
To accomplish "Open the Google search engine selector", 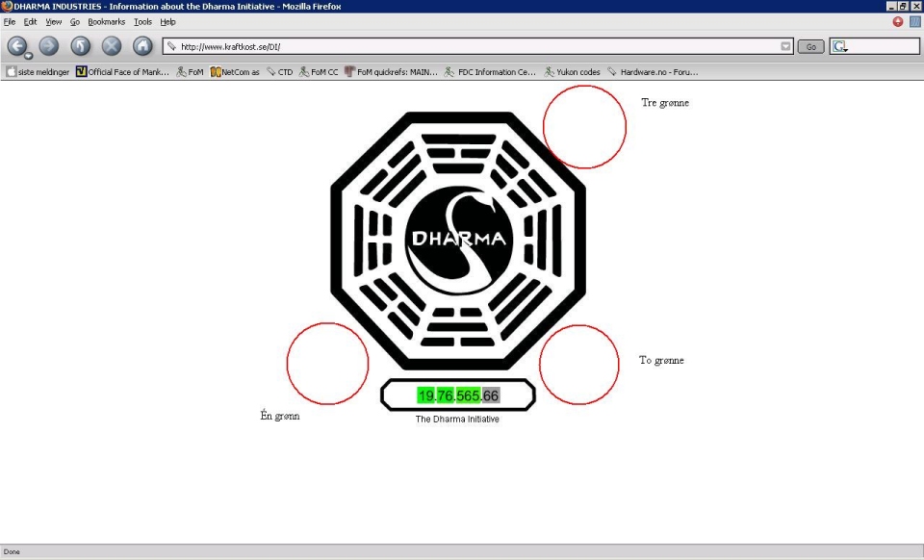I will [839, 46].
